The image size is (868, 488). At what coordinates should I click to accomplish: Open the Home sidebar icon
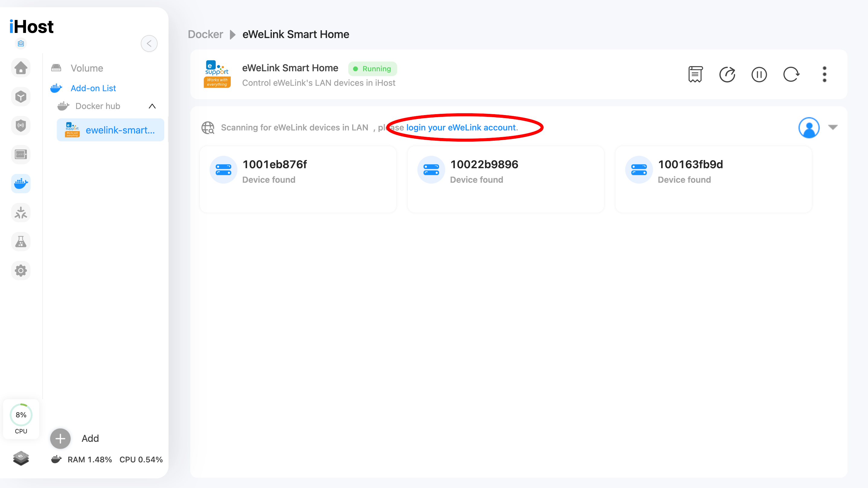(21, 68)
